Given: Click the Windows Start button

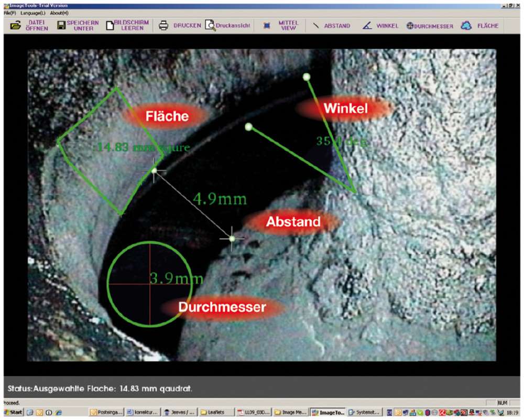Looking at the screenshot, I should (x=12, y=412).
